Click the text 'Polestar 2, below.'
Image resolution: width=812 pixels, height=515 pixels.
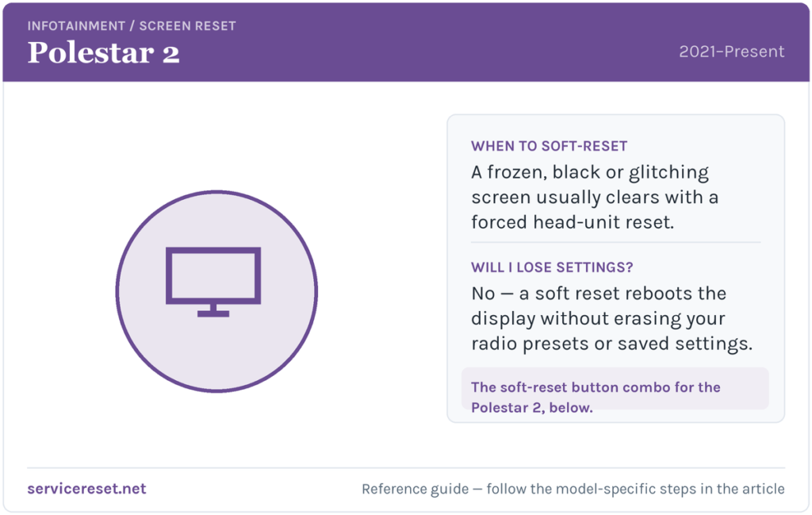click(532, 407)
